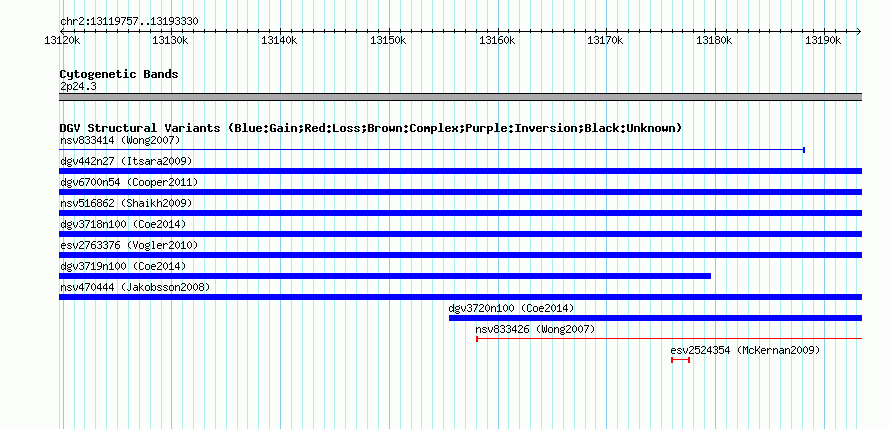Open nsv516862 (Shaikh2009) variant label
The image size is (890, 429).
126,203
